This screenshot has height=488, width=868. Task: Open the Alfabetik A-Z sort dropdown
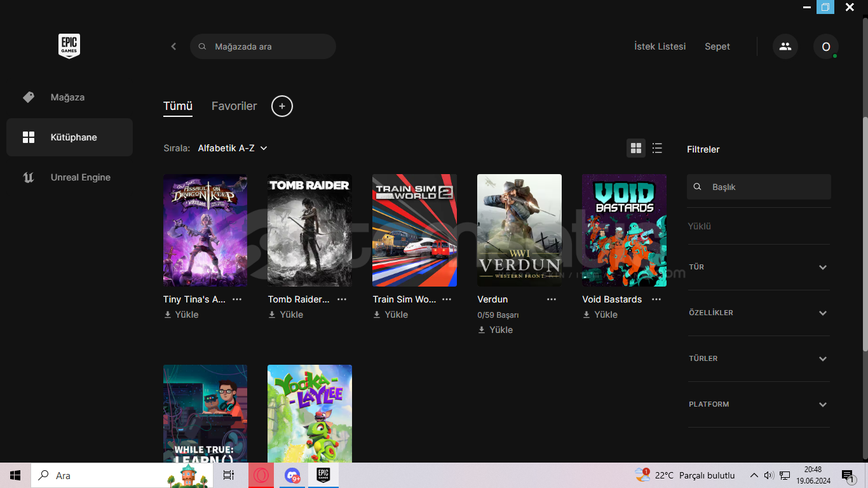[x=232, y=148]
